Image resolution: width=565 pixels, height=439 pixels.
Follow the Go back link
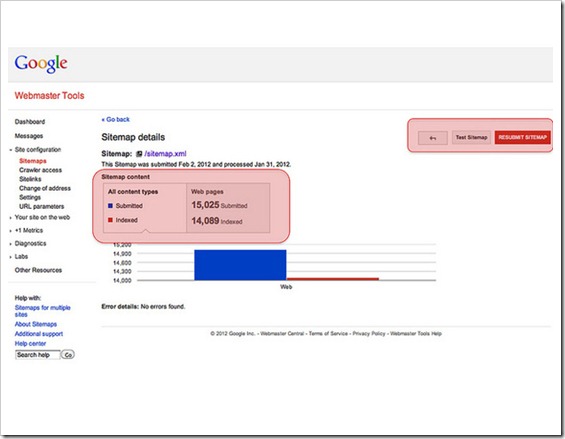tap(116, 119)
